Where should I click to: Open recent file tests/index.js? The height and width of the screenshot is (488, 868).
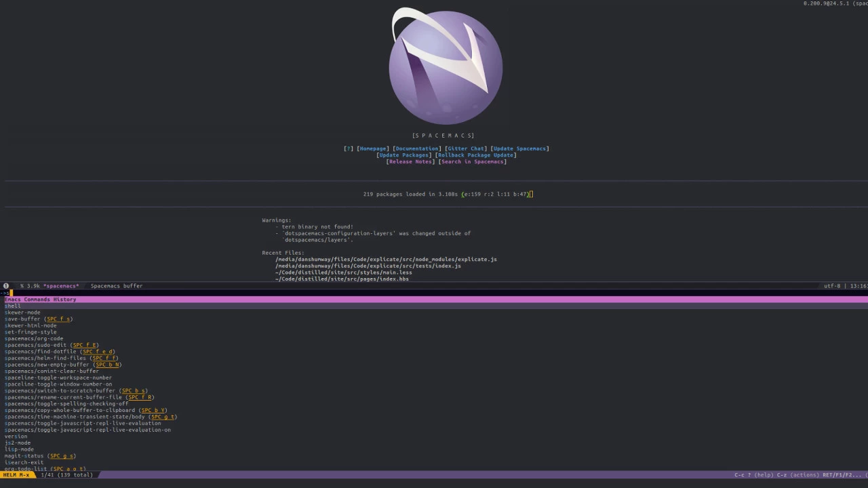point(368,266)
